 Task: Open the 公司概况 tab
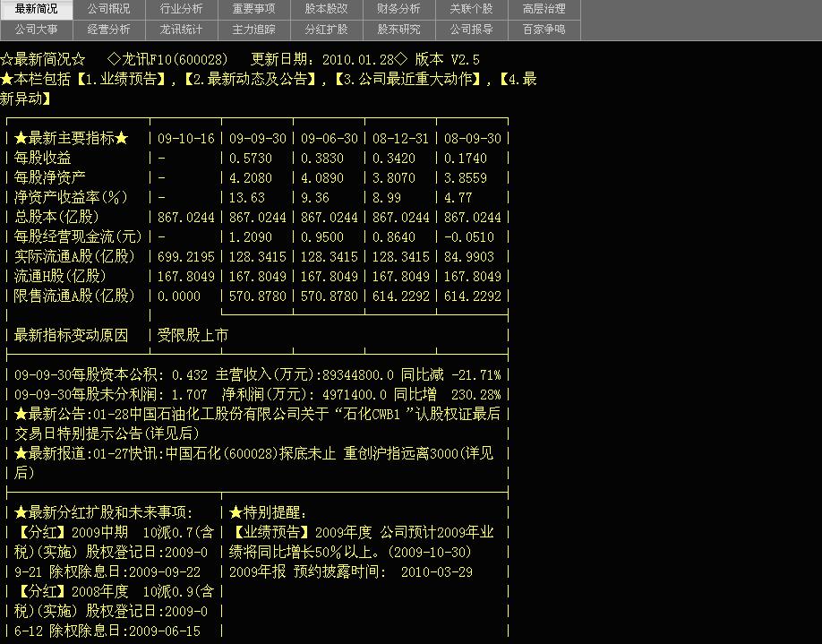coord(108,10)
